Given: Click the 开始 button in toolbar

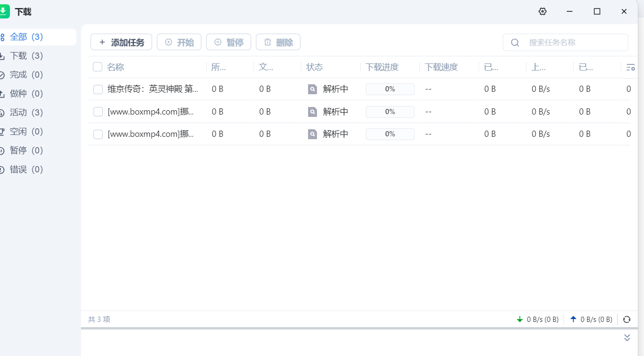Looking at the screenshot, I should 179,42.
